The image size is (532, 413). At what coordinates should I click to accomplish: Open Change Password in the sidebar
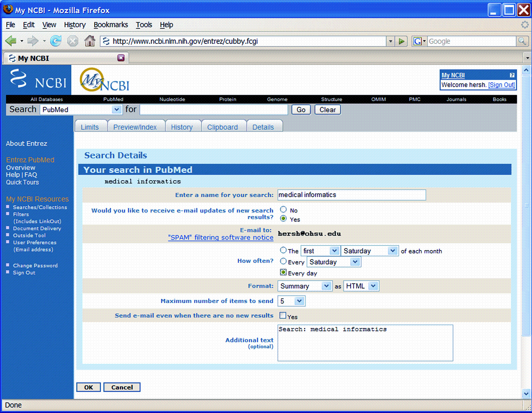coord(35,265)
